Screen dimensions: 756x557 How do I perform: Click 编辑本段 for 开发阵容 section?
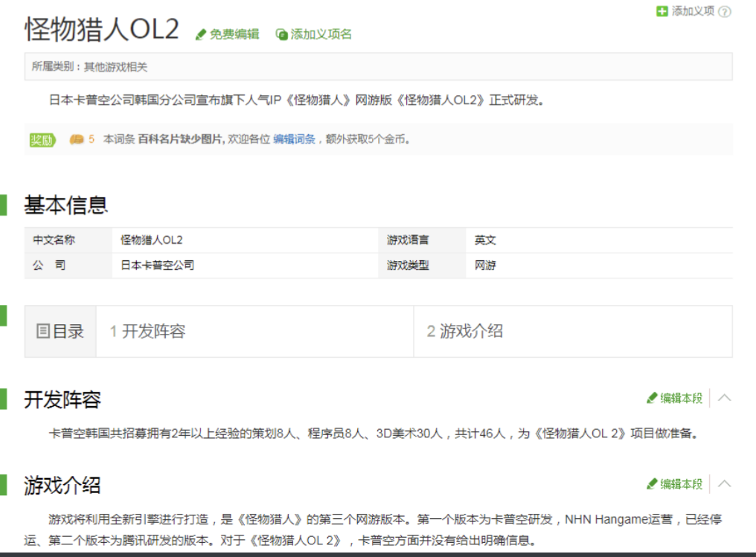(674, 398)
